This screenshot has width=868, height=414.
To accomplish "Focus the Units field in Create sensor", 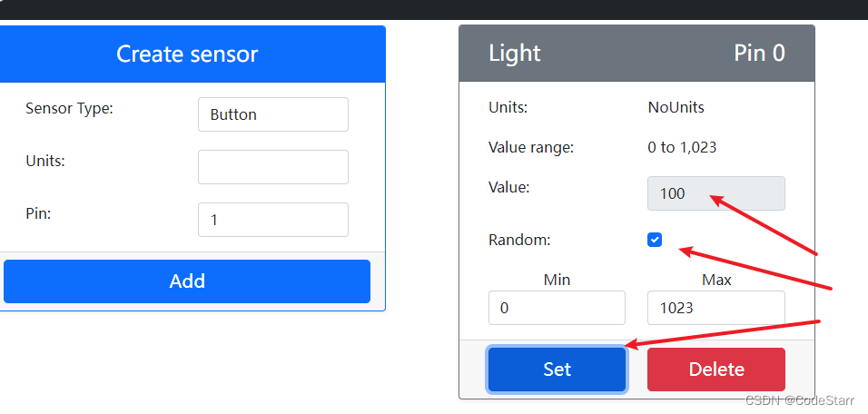I will (273, 167).
